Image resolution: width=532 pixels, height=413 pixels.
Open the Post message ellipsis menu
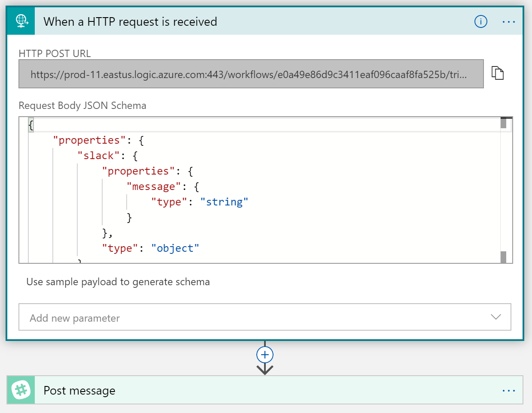(x=509, y=391)
